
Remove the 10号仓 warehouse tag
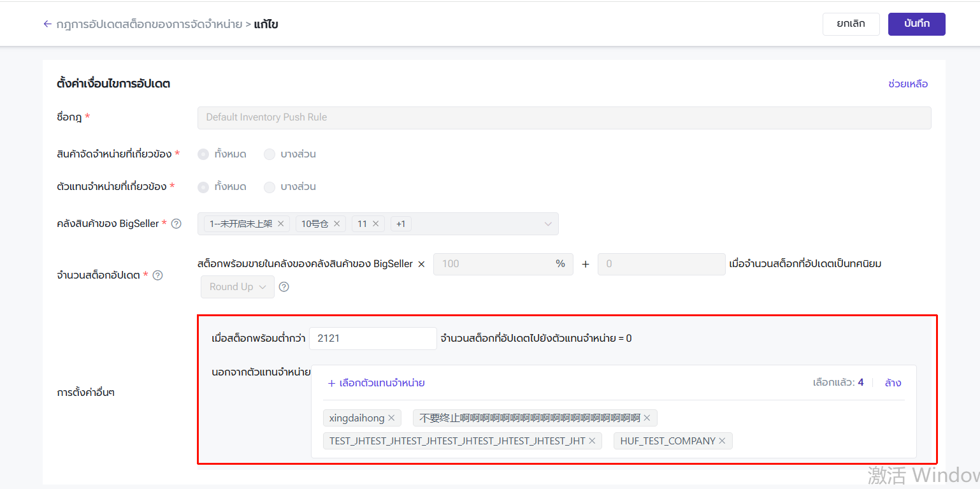coord(336,224)
